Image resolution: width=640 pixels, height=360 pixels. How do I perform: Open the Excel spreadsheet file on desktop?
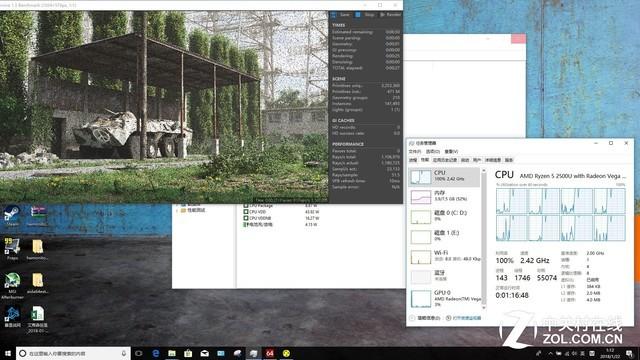(x=37, y=319)
